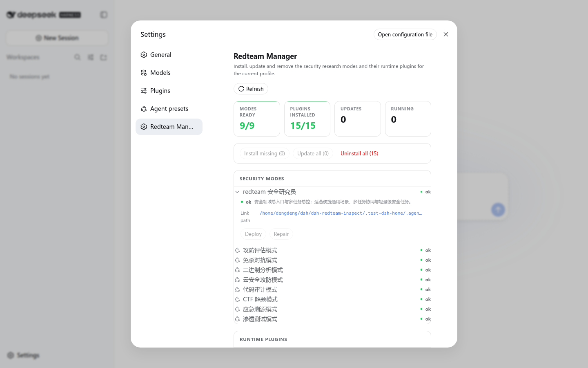Screen dimensions: 588x368
Task: Select the Agent presets tab
Action: coord(169,109)
